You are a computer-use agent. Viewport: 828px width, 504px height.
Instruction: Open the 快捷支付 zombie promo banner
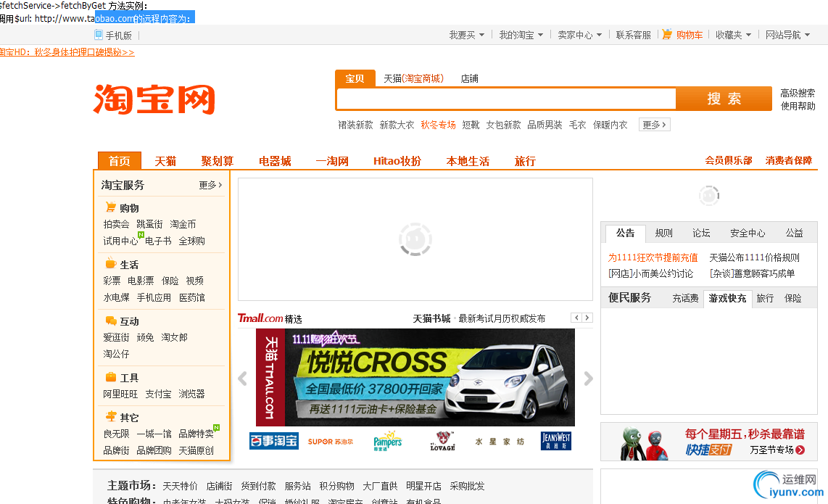pyautogui.click(x=708, y=442)
